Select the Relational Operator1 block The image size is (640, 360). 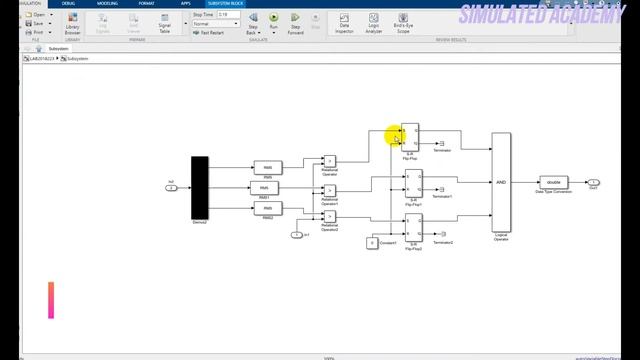[x=330, y=191]
